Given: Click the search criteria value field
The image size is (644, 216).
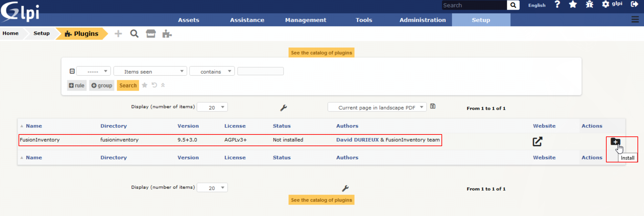Looking at the screenshot, I should click(x=260, y=71).
